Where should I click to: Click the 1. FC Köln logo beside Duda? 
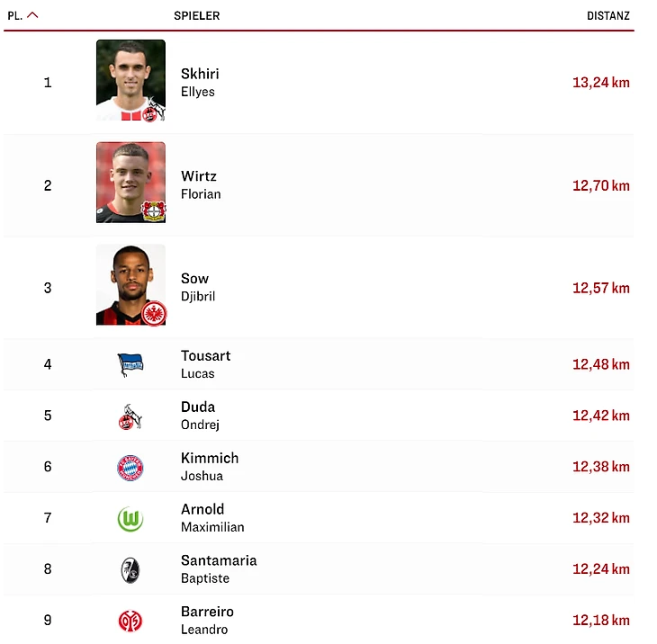point(130,416)
